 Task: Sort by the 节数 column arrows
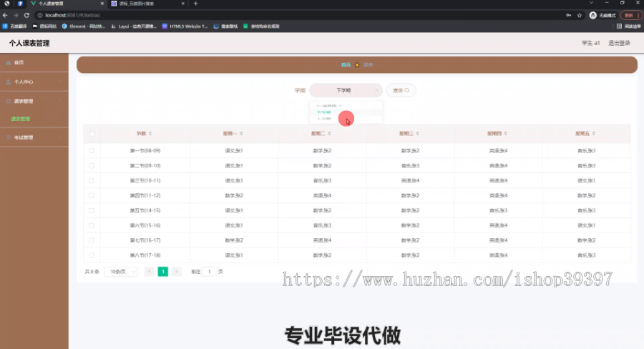tap(150, 134)
